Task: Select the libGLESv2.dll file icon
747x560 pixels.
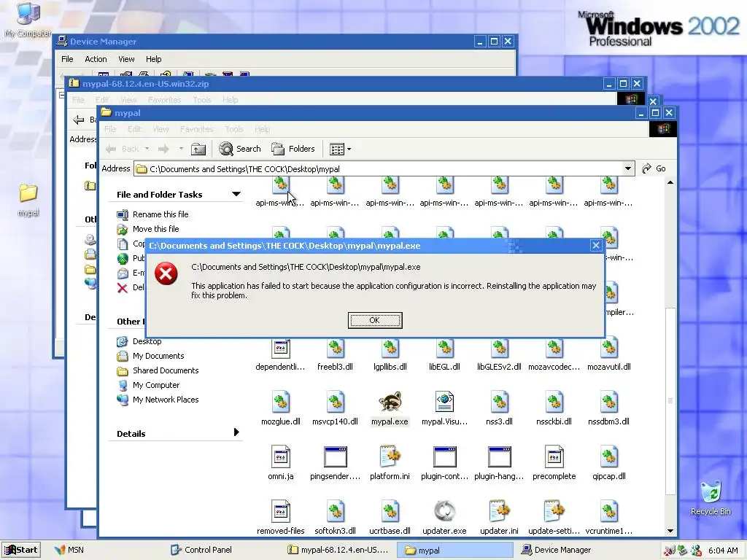Action: click(499, 347)
